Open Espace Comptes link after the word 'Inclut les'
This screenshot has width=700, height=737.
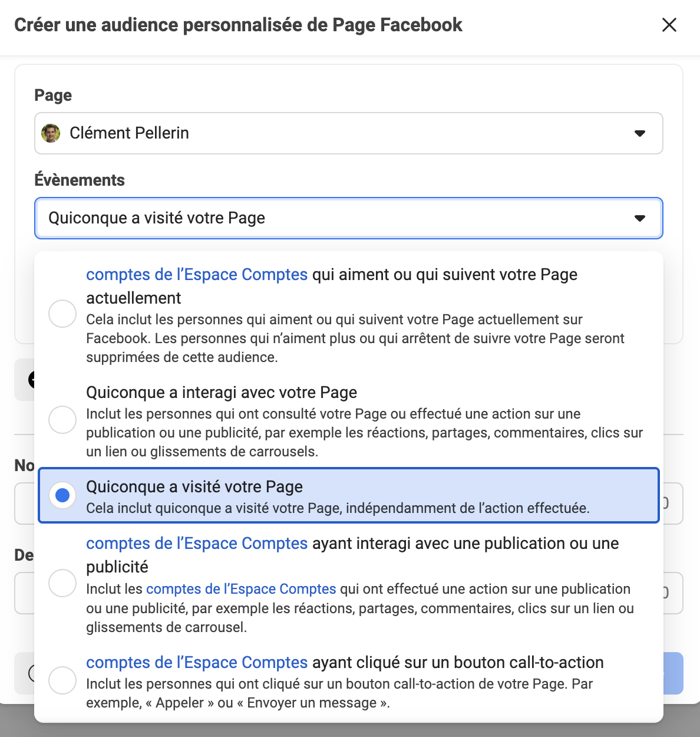coord(241,589)
